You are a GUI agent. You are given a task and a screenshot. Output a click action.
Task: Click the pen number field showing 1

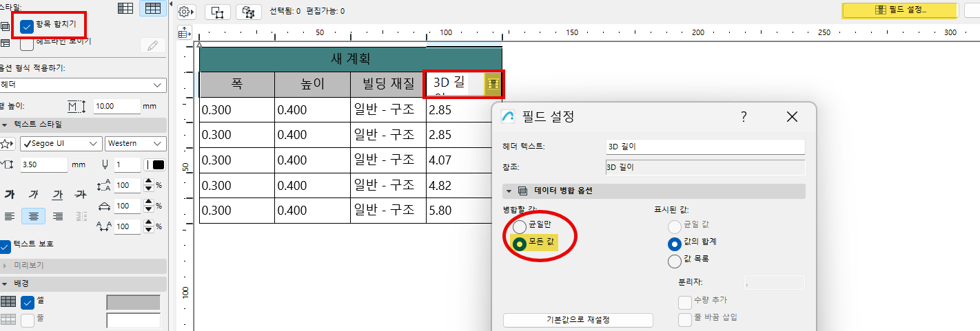pos(126,165)
